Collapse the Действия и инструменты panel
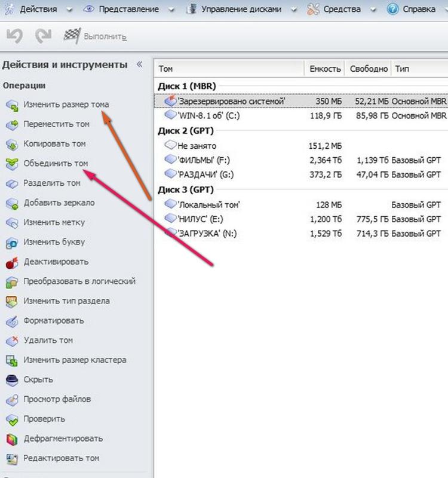Viewport: 448px width, 478px height. [140, 64]
